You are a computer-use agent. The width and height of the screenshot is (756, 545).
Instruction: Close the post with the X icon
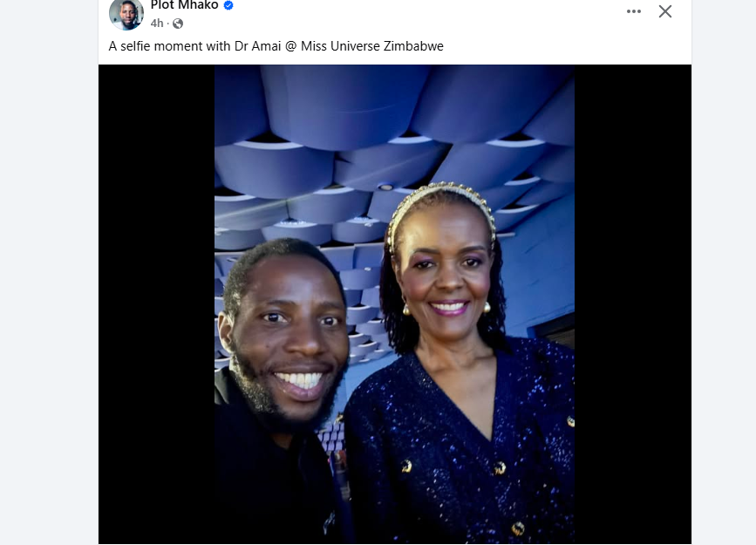pos(664,11)
